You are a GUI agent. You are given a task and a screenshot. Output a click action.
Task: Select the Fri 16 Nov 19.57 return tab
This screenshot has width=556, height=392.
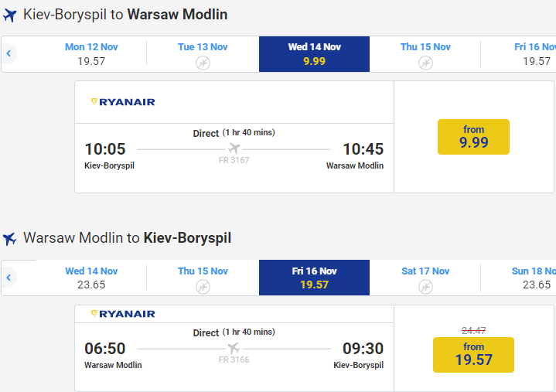click(x=314, y=278)
